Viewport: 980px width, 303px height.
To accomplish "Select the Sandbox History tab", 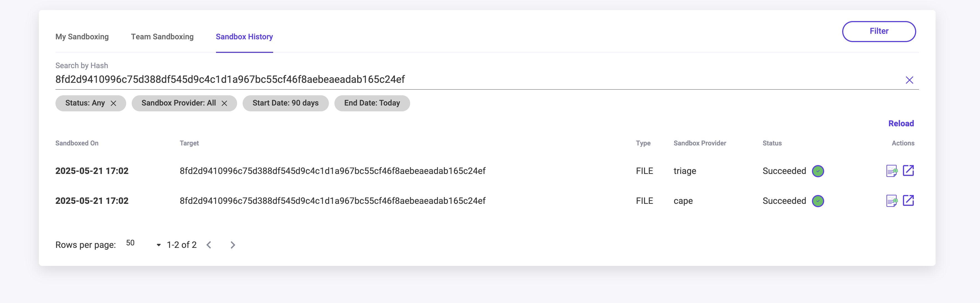I will coord(244,37).
